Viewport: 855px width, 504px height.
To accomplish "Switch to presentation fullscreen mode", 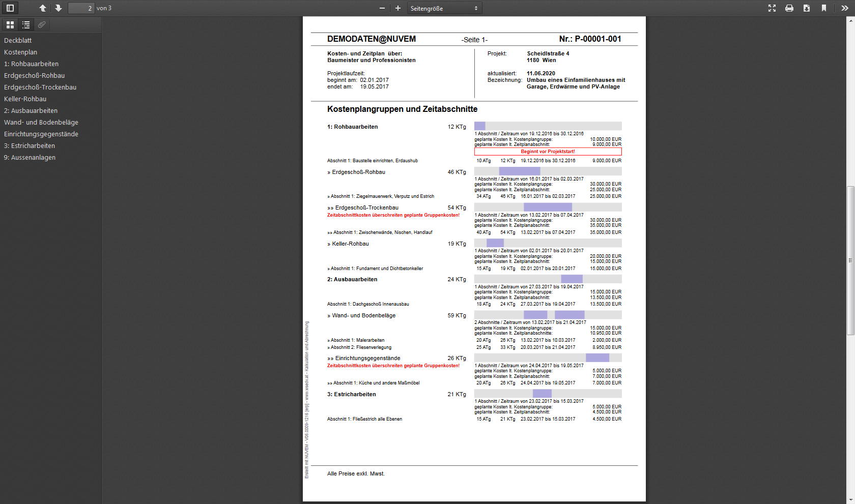I will pos(772,8).
